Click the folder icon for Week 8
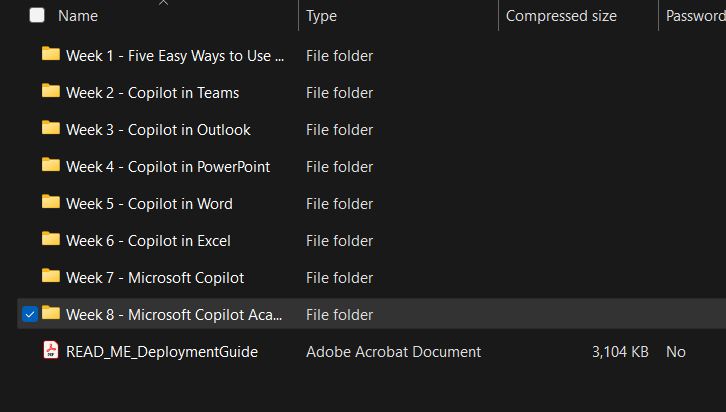Image resolution: width=726 pixels, height=412 pixels. tap(51, 313)
